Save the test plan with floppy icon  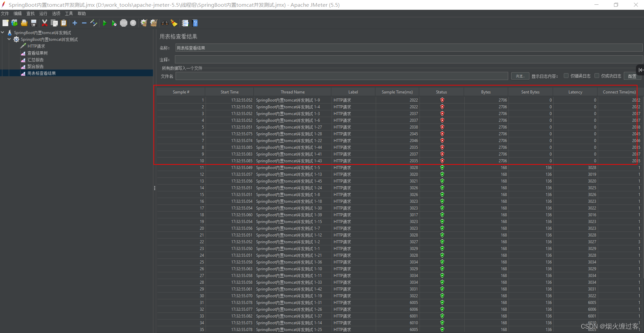(x=33, y=23)
